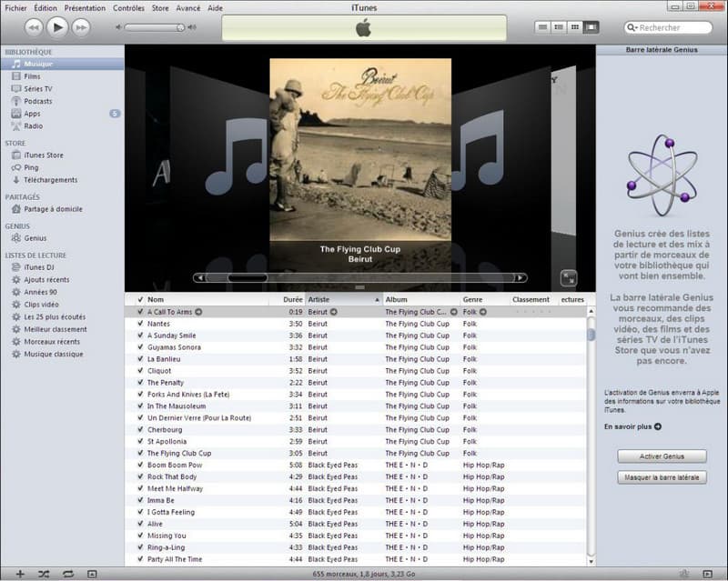Add a new playlist with the plus icon
The width and height of the screenshot is (728, 581).
(20, 574)
